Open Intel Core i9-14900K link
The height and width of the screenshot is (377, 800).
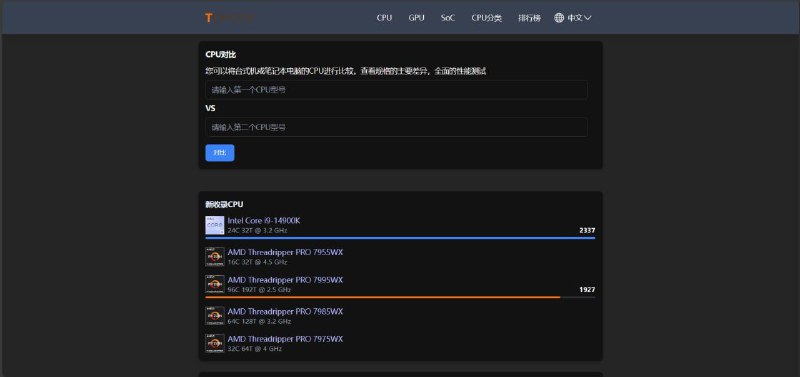[x=264, y=220]
